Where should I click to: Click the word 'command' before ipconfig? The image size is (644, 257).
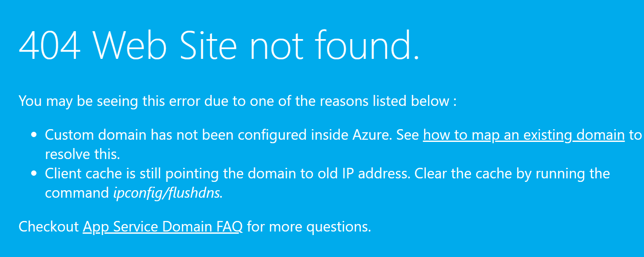[77, 193]
